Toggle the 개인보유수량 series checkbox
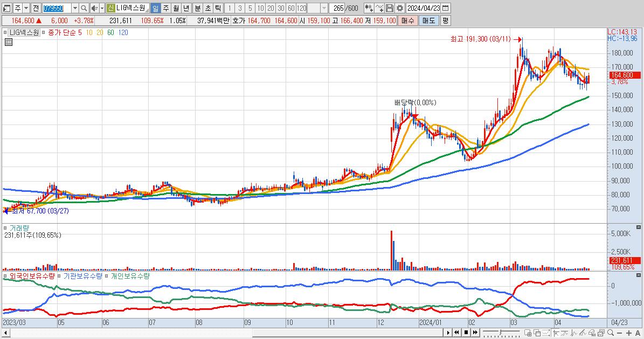644x339 pixels. [x=107, y=276]
